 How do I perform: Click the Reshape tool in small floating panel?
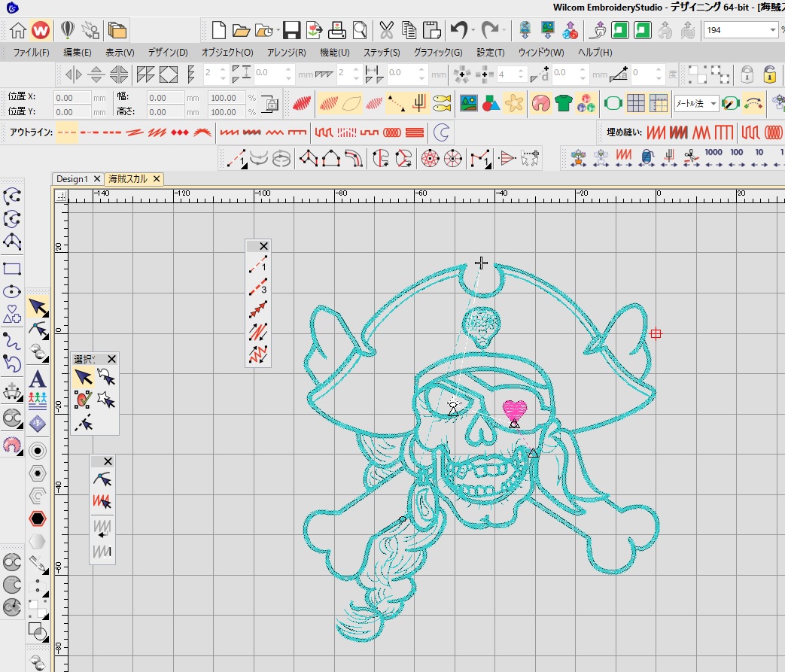pyautogui.click(x=102, y=479)
